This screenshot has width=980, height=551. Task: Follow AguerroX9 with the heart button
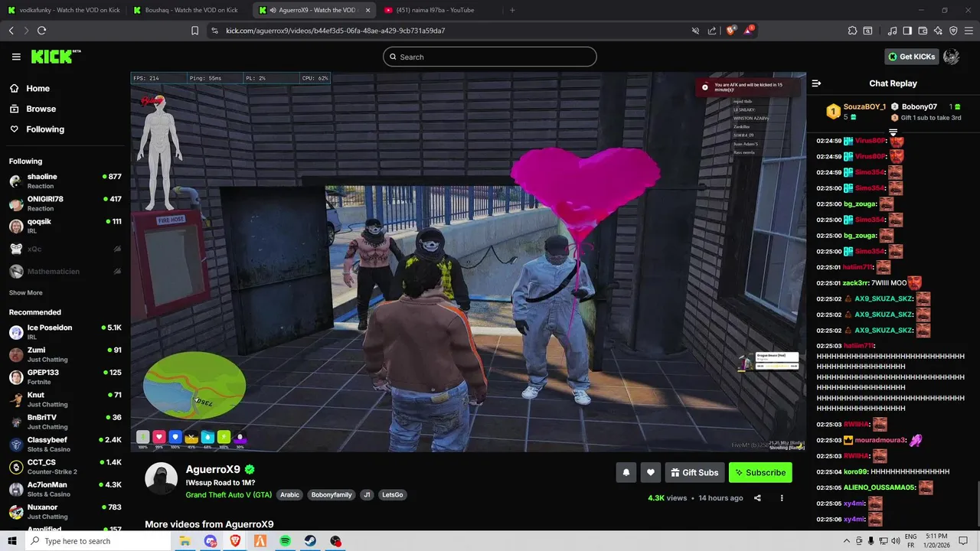(x=651, y=472)
